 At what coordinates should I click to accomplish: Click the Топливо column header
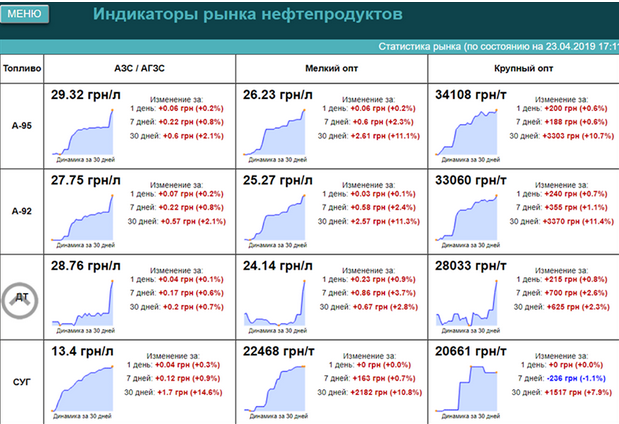click(x=21, y=69)
